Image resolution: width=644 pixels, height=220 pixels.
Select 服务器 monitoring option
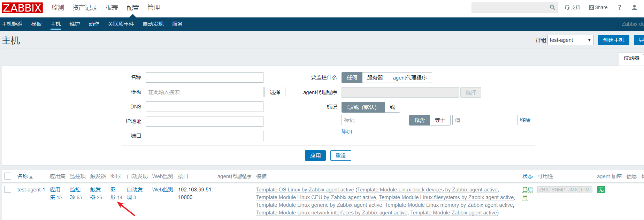tap(375, 78)
